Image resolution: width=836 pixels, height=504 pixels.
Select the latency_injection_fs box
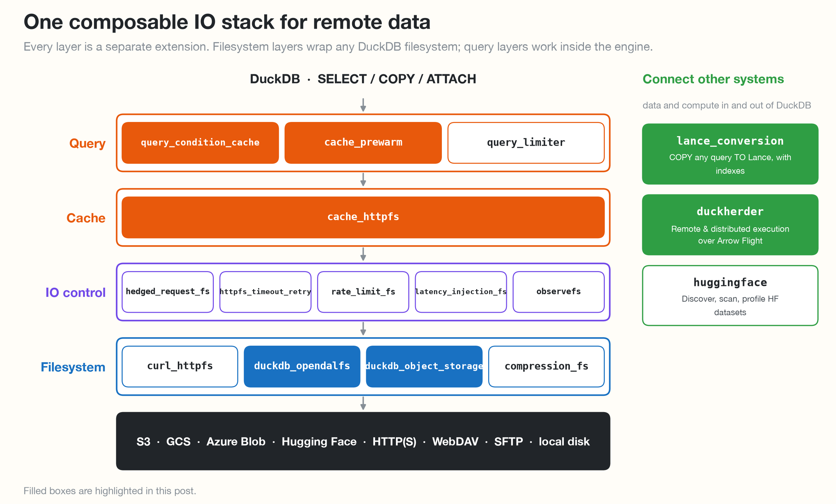pos(461,292)
